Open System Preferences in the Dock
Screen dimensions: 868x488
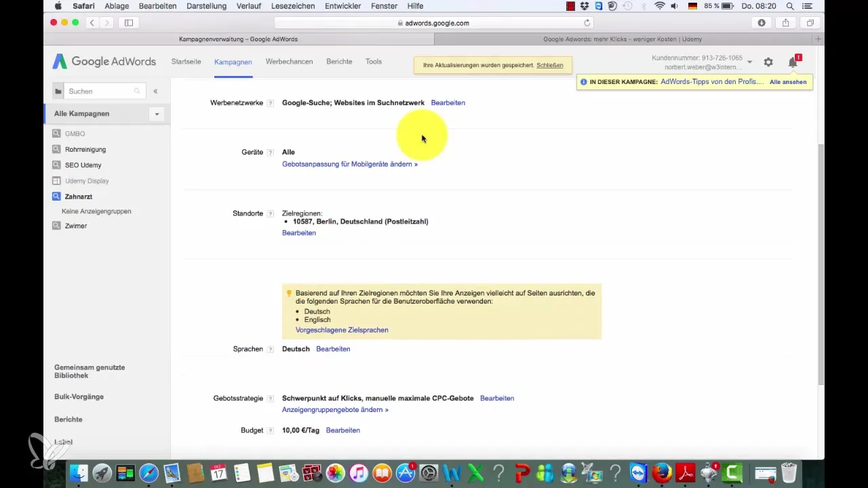(x=429, y=473)
